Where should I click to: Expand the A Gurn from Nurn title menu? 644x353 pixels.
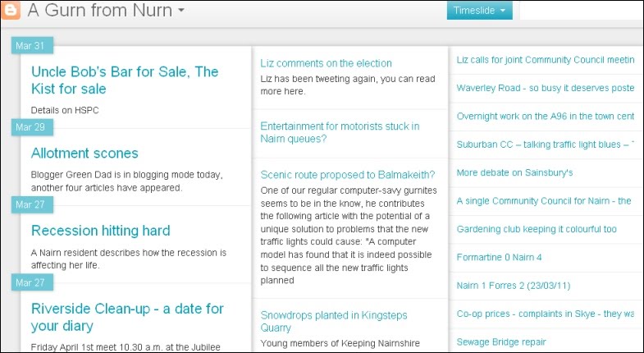180,11
